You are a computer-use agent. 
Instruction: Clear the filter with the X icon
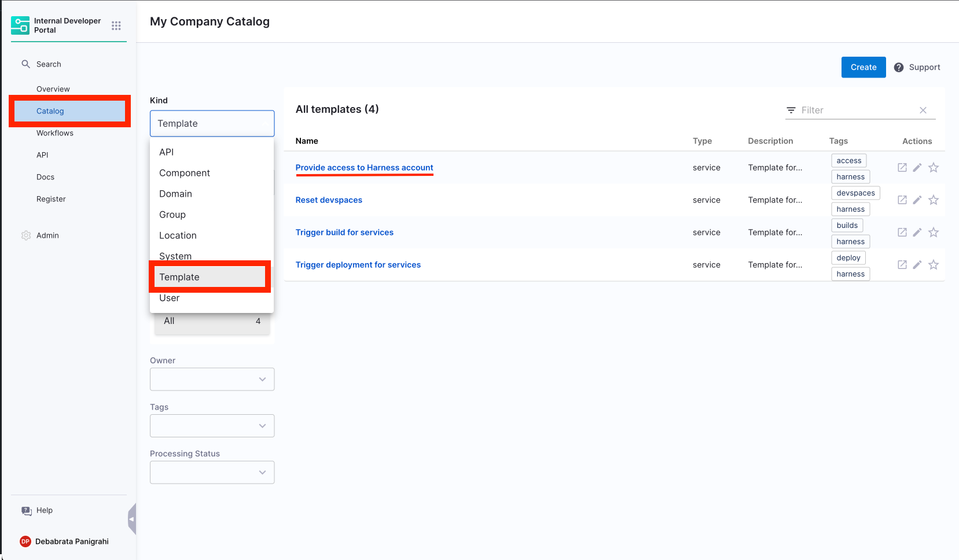click(923, 110)
